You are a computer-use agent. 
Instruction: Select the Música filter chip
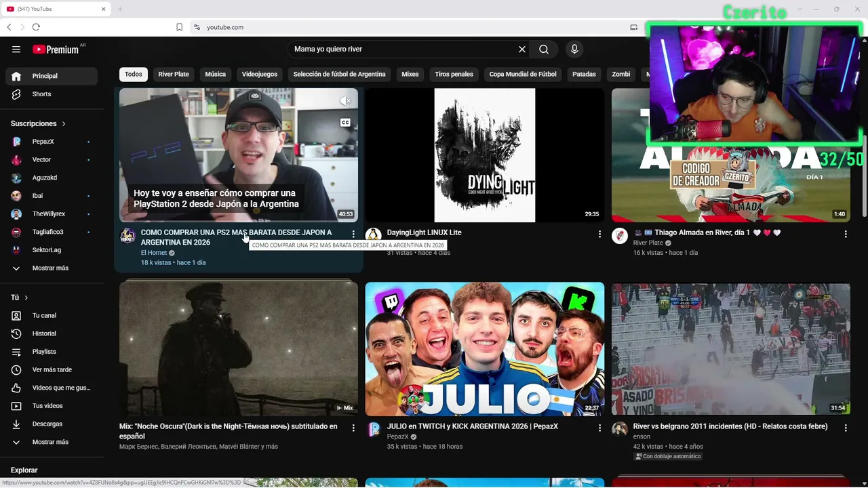(215, 75)
